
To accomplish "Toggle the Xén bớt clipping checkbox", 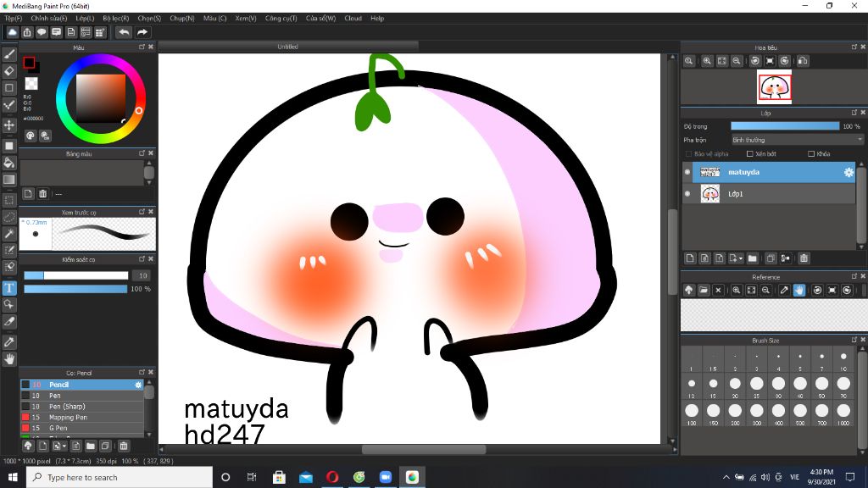I will [x=749, y=154].
